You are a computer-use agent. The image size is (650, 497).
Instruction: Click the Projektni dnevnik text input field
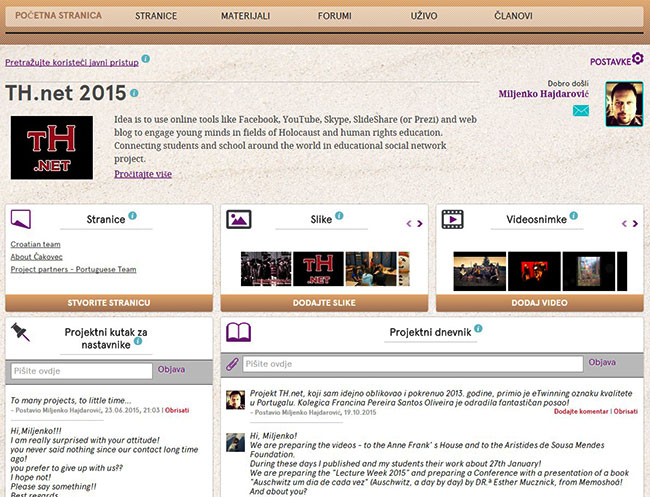[412, 364]
